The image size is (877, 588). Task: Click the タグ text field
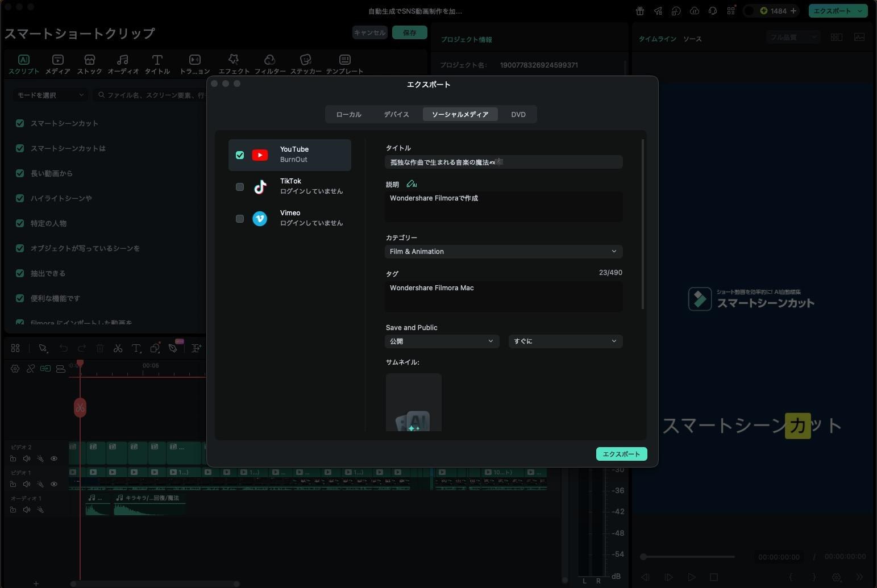click(504, 296)
